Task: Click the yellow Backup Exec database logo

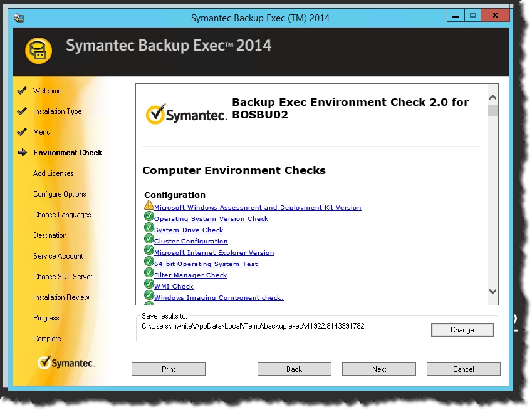Action: (x=38, y=51)
